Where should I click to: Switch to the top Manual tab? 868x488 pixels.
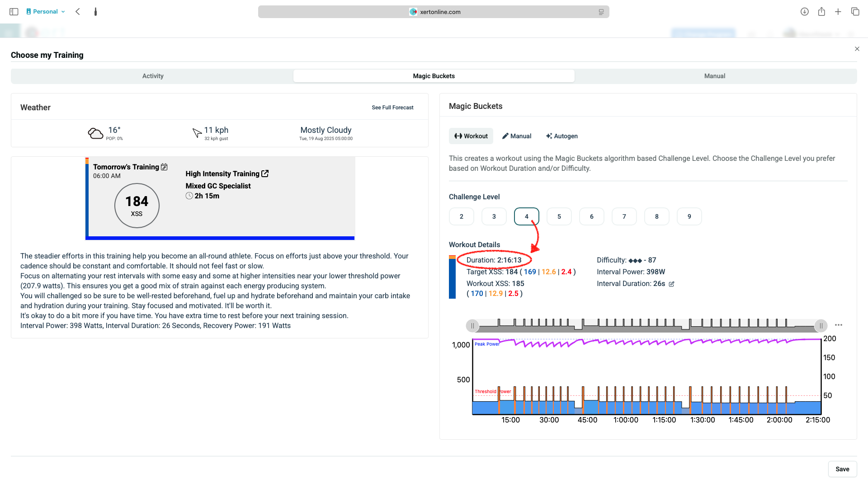coord(714,76)
